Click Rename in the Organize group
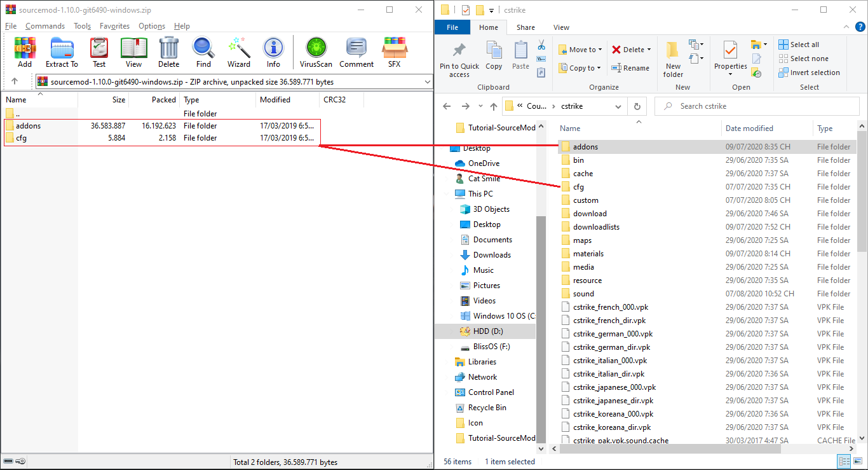This screenshot has width=868, height=470. coord(630,68)
